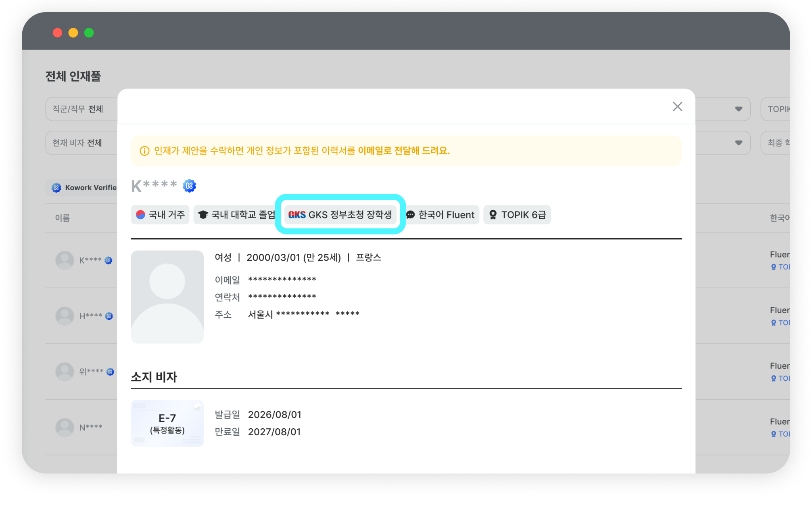Click the masked 연락처 value

(282, 297)
